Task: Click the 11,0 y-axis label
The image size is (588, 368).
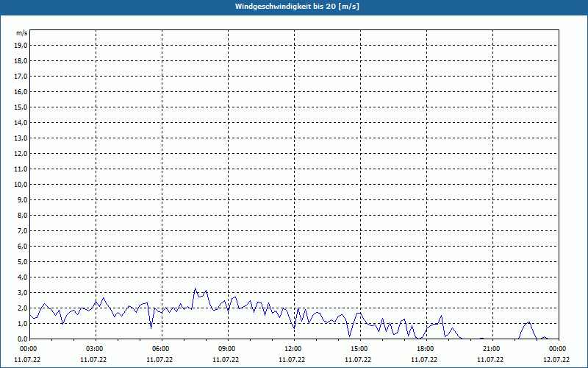Action: pyautogui.click(x=21, y=169)
